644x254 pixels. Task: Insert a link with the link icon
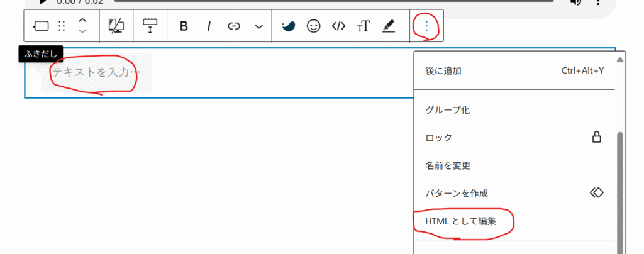click(234, 26)
